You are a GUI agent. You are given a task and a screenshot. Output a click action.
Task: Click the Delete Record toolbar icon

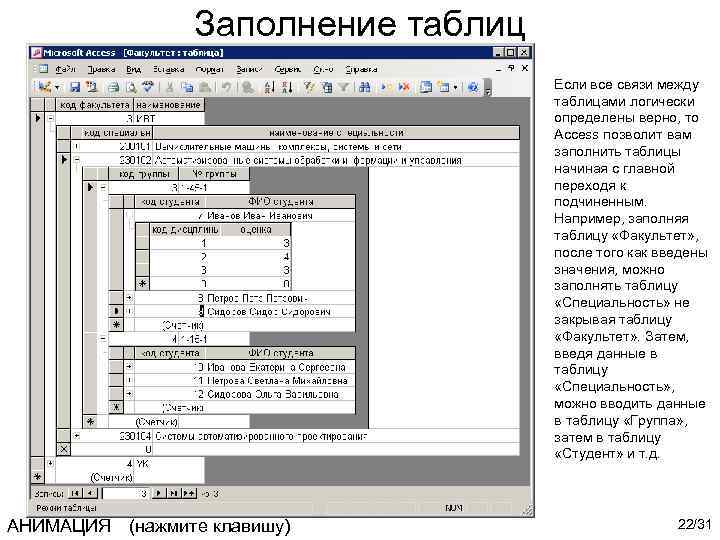(404, 87)
